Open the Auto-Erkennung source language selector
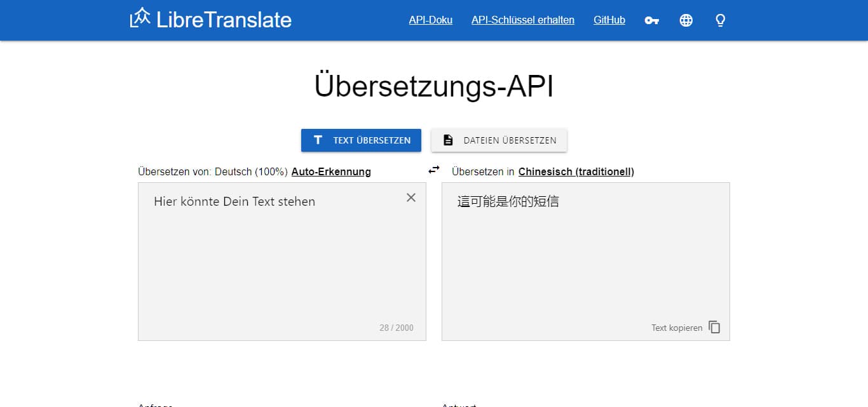 (x=331, y=171)
